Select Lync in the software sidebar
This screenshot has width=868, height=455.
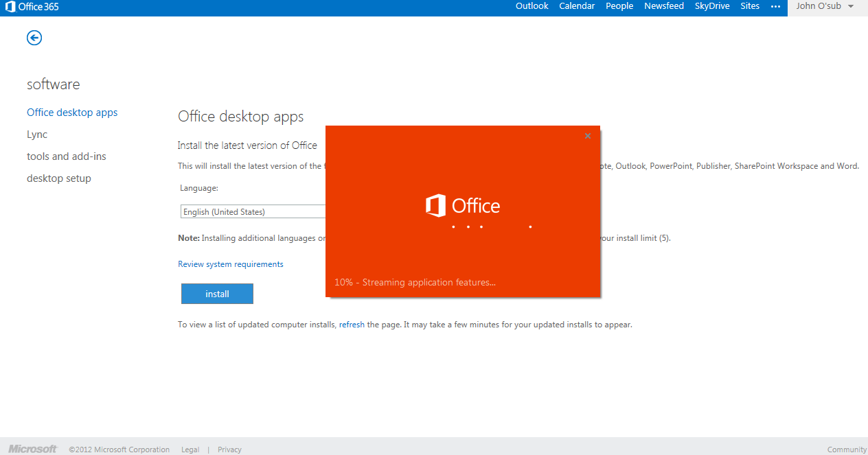click(x=37, y=135)
